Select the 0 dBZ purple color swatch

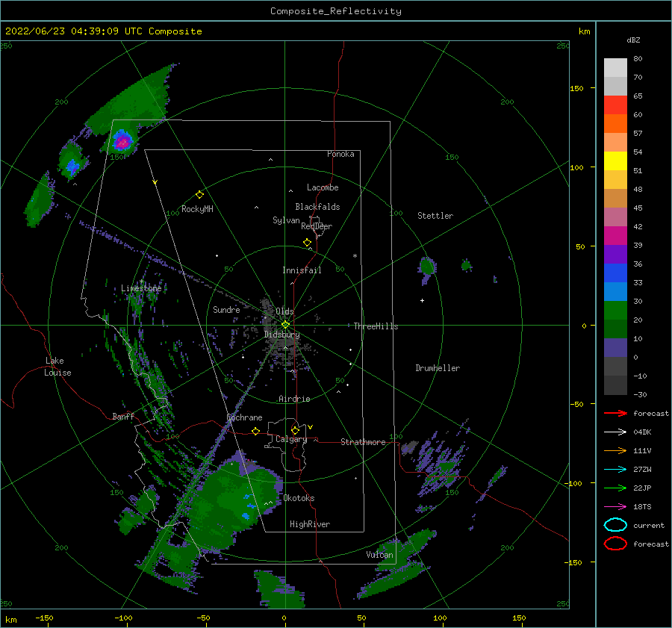[x=615, y=348]
